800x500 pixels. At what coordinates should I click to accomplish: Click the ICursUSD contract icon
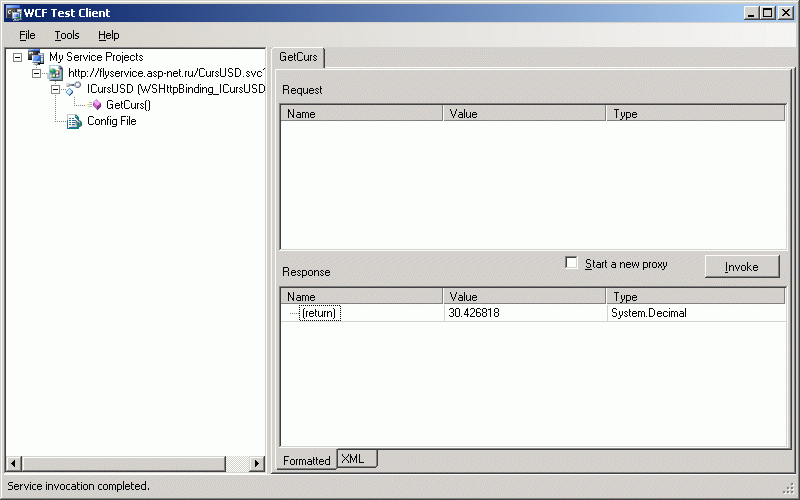(73, 89)
